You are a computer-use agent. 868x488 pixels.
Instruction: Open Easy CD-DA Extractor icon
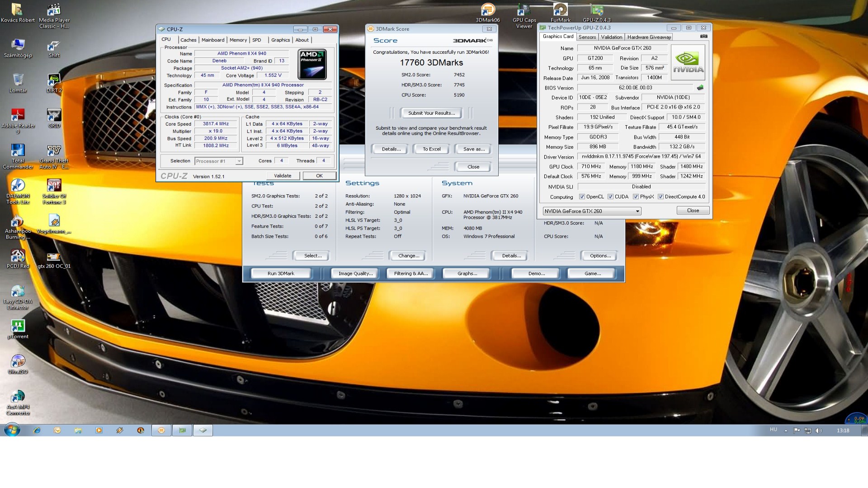click(18, 298)
